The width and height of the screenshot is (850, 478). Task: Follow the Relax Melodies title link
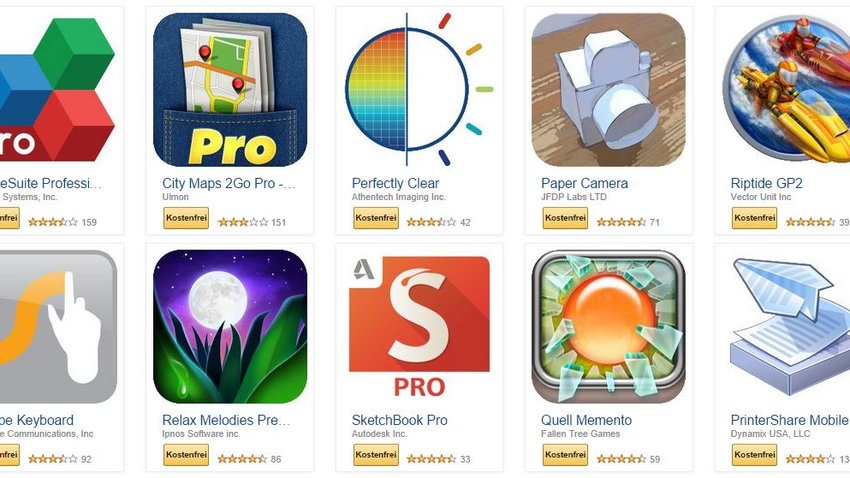pyautogui.click(x=226, y=420)
